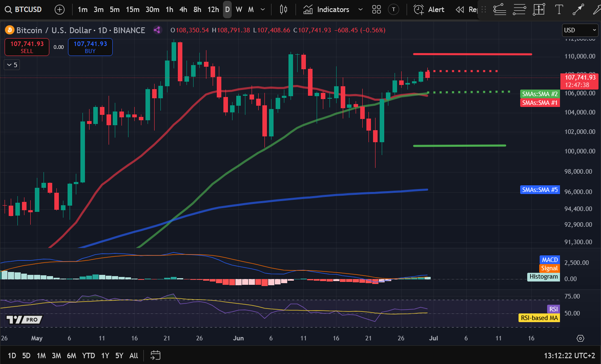601x364 pixels.
Task: Click the Bitcoin logo icon in legend
Action: pyautogui.click(x=10, y=30)
